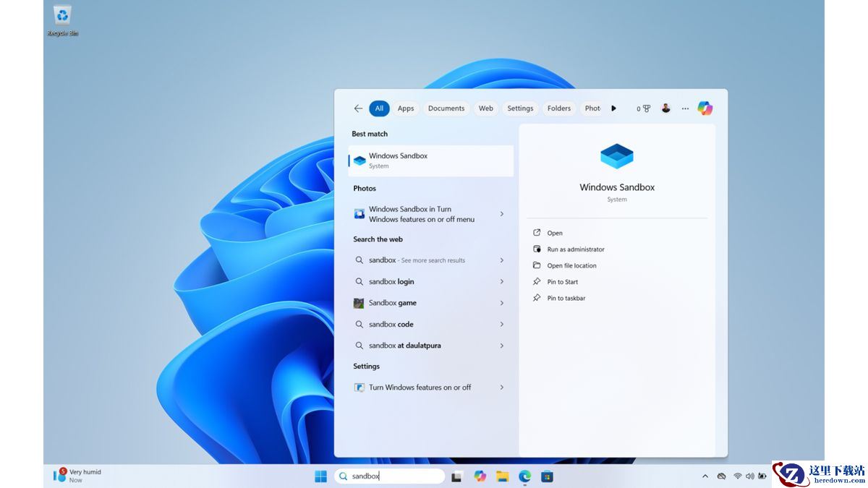
Task: Click the Windows Start button on taskbar
Action: click(x=320, y=476)
